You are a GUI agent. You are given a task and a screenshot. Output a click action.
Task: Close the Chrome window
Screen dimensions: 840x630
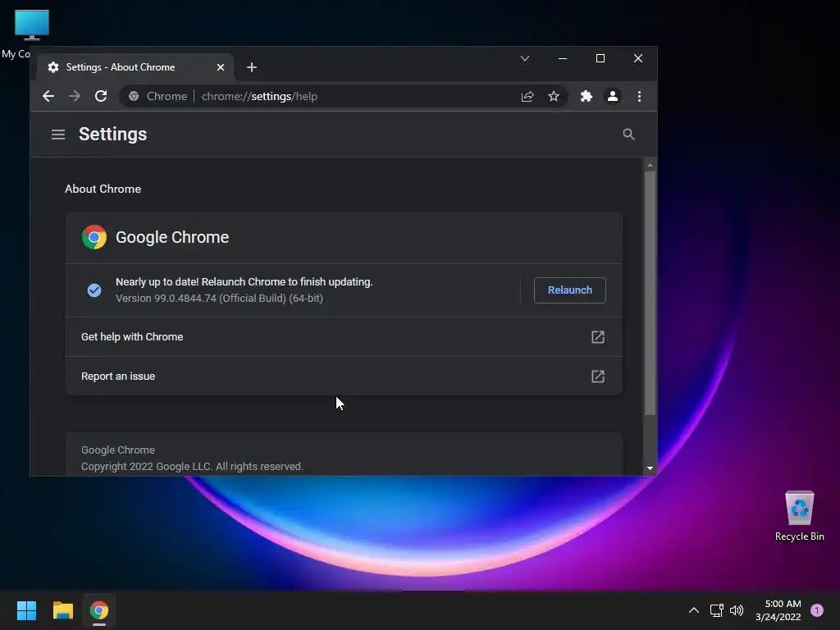[637, 58]
